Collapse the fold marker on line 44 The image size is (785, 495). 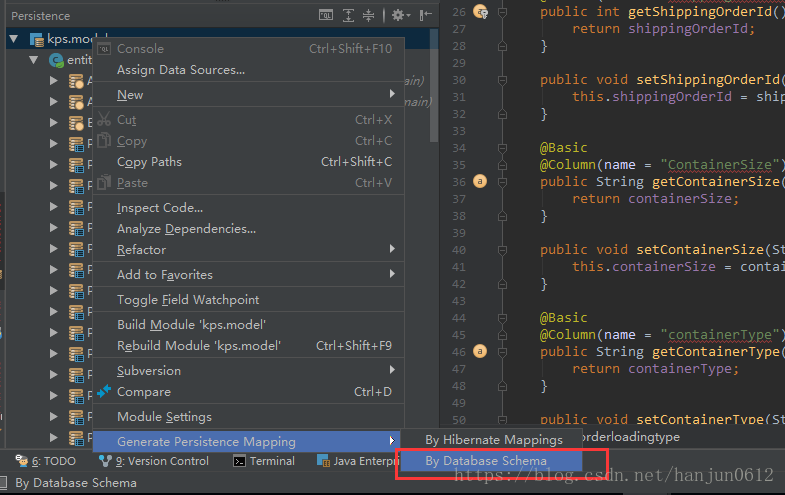(503, 318)
